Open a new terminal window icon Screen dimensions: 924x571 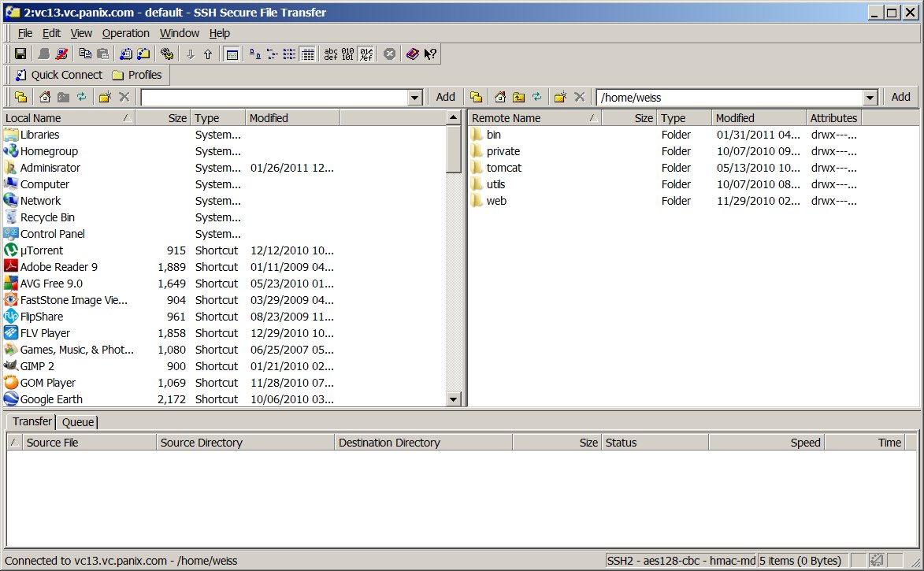coord(125,54)
